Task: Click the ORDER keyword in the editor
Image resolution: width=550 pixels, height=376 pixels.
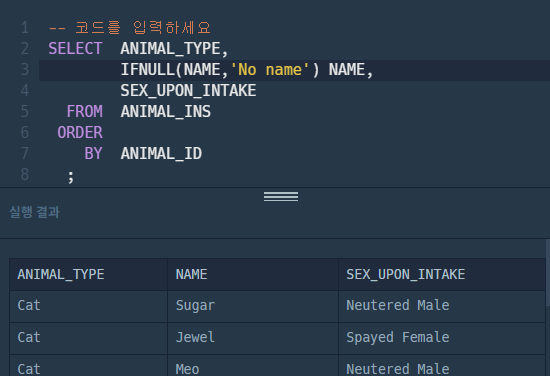Action: [x=80, y=133]
